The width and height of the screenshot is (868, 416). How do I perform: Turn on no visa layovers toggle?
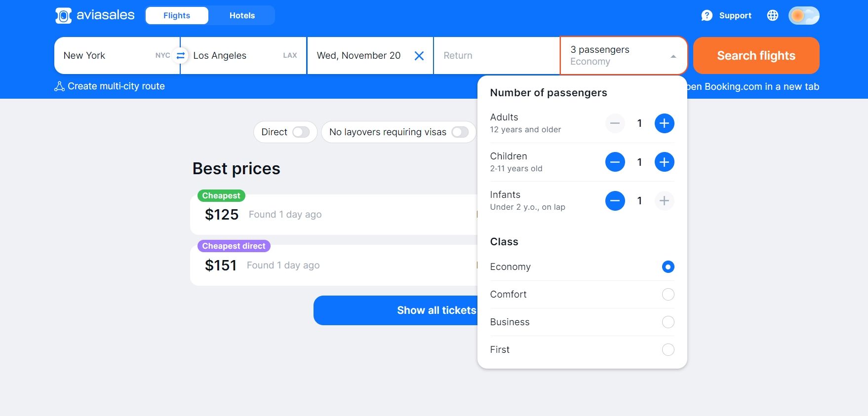[460, 132]
